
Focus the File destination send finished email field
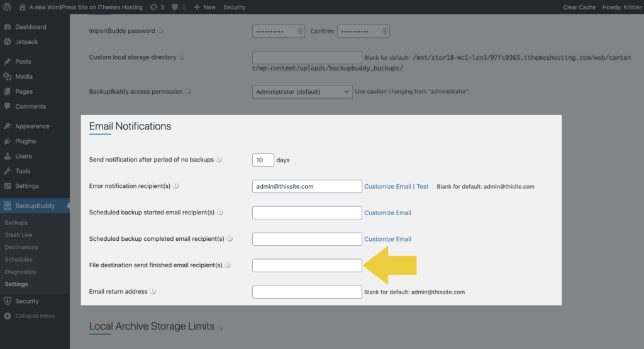click(307, 265)
